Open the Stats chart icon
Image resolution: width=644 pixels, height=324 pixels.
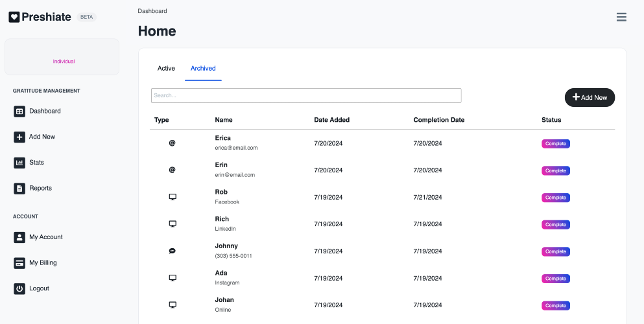19,163
